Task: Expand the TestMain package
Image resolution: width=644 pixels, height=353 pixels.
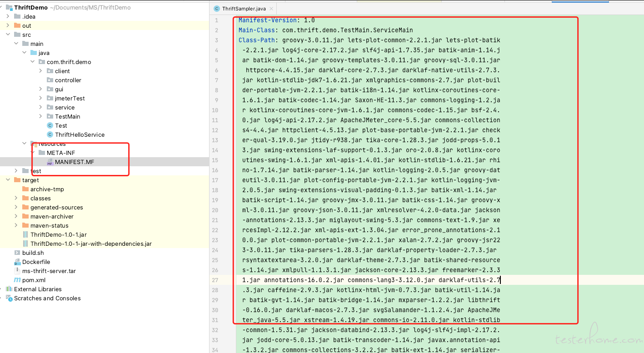Action: pos(41,116)
